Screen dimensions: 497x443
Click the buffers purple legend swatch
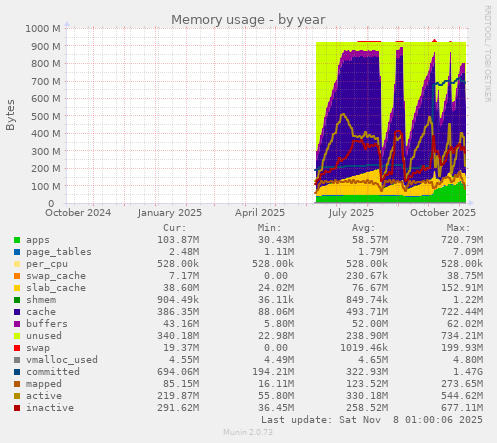(17, 324)
